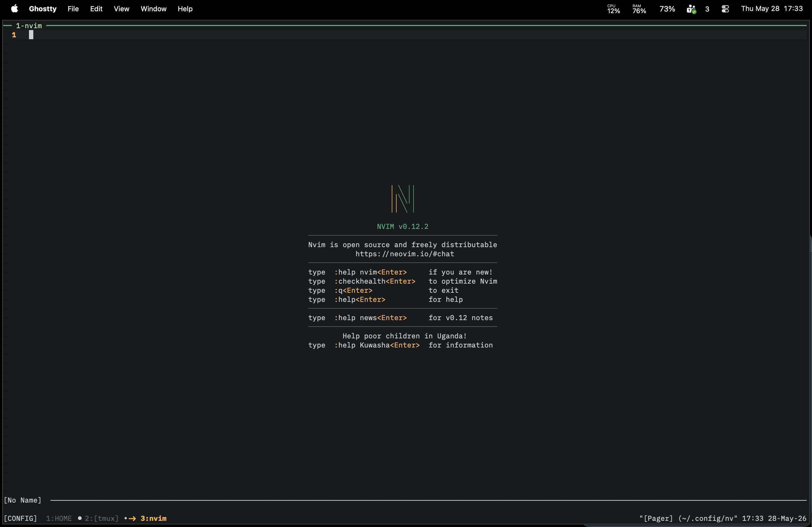
Task: Open the File menu
Action: (73, 9)
